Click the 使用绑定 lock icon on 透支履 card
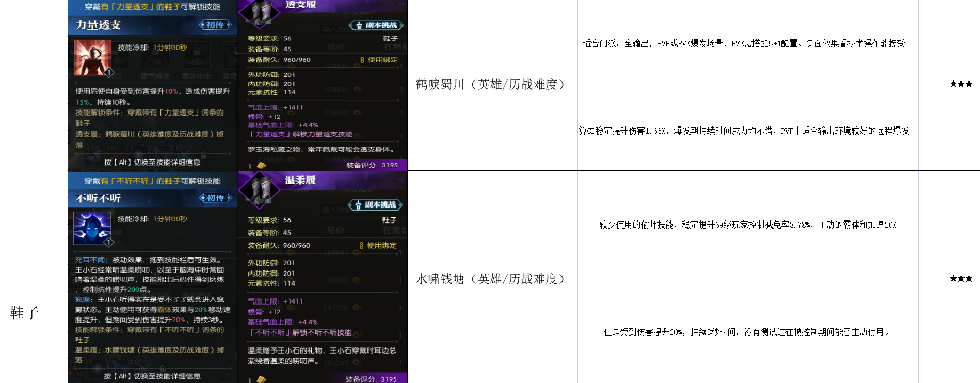 tap(362, 60)
